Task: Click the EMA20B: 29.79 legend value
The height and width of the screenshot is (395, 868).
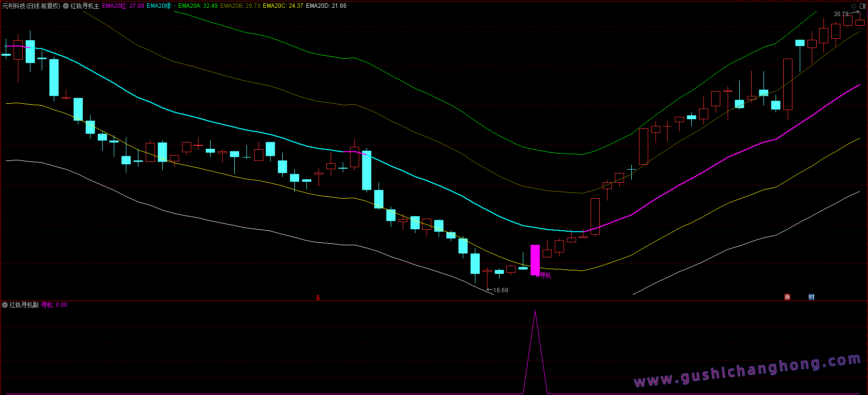Action: coord(240,6)
